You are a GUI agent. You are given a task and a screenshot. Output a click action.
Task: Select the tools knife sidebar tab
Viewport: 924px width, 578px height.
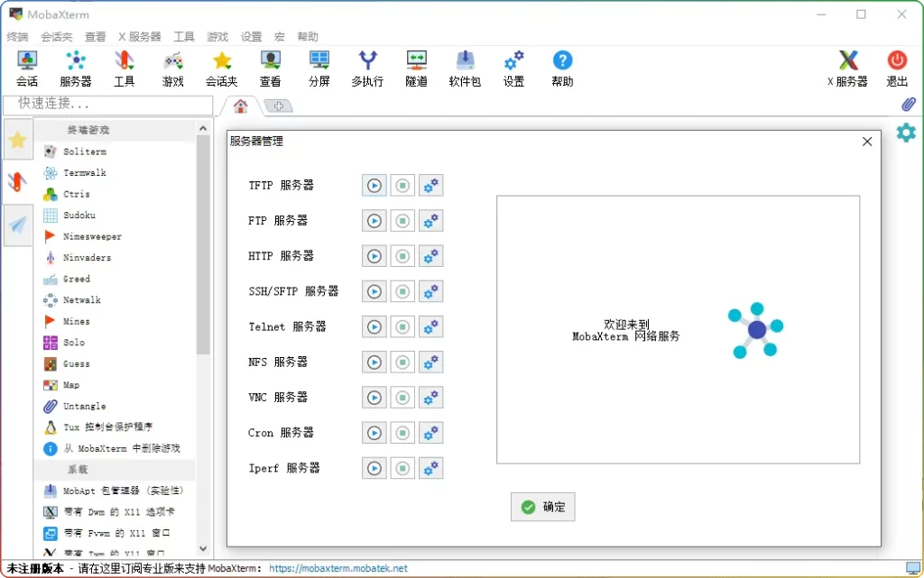coord(18,181)
